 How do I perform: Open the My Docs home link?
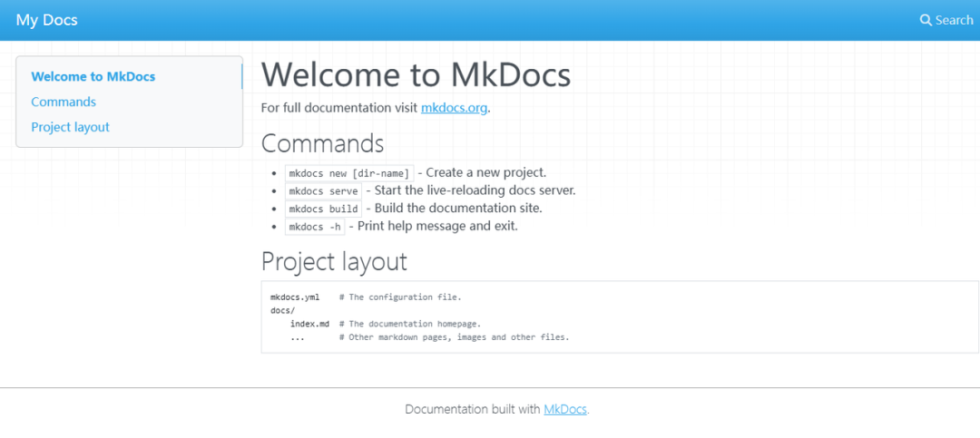[47, 20]
